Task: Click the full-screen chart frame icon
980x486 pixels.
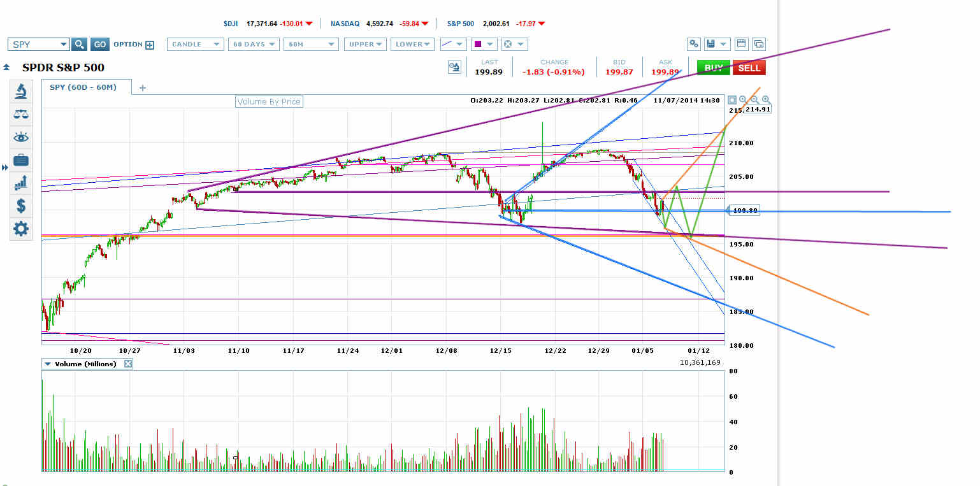Action: pos(731,100)
